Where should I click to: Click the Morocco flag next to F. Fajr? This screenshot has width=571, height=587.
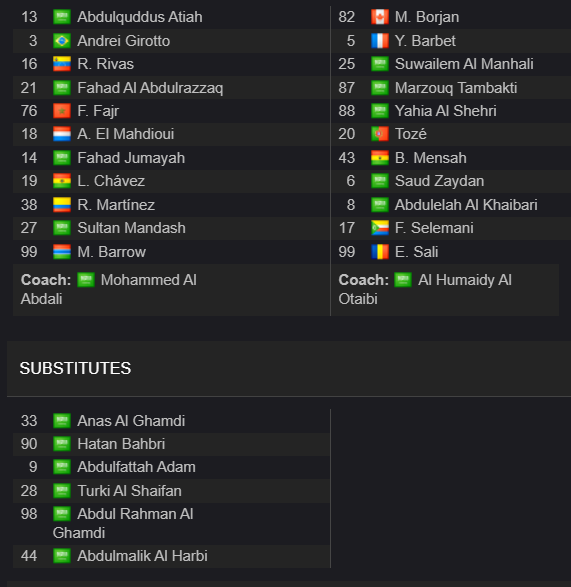coord(62,111)
